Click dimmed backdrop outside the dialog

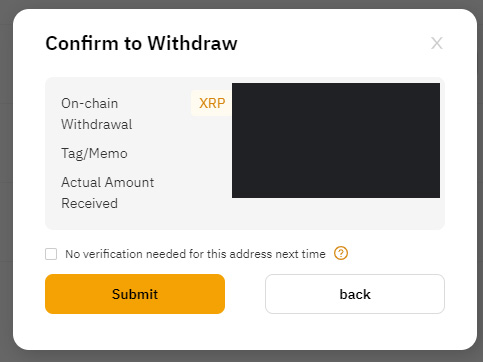click(6, 181)
